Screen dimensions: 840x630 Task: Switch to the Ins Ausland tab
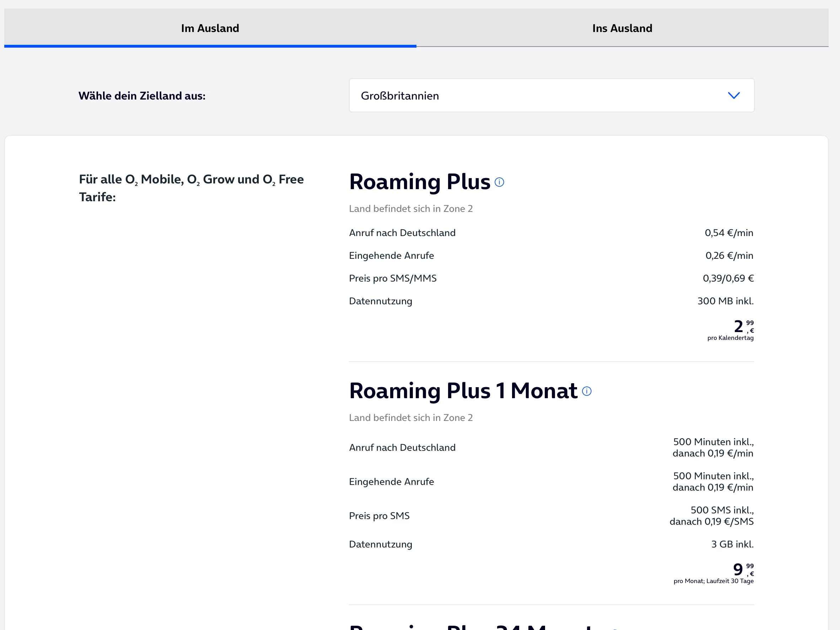[x=621, y=28]
